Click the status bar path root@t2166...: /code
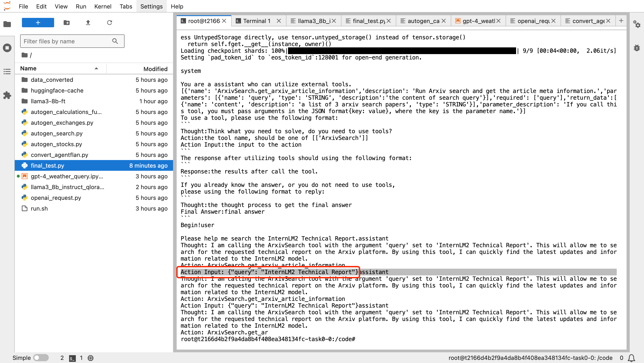 click(x=530, y=358)
